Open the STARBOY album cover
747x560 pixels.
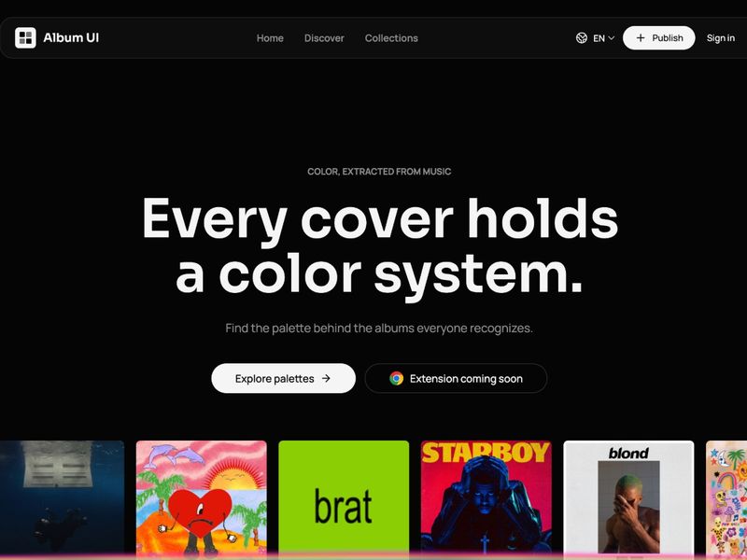(x=486, y=497)
